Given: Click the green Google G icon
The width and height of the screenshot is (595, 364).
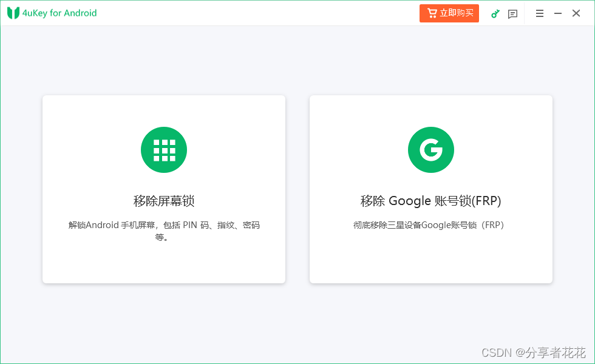Looking at the screenshot, I should [431, 150].
